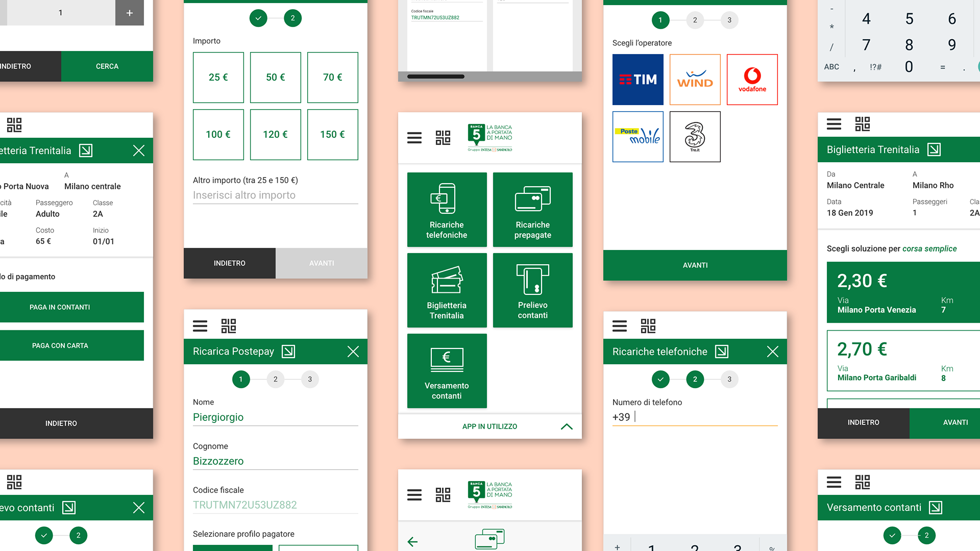Click AVANTI under operator selection
980x551 pixels.
click(695, 265)
